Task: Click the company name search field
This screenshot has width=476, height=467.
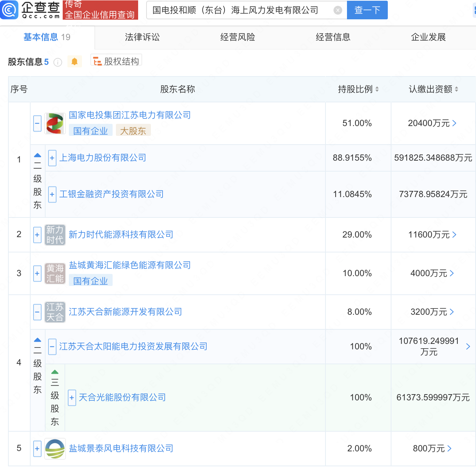Action: click(241, 10)
